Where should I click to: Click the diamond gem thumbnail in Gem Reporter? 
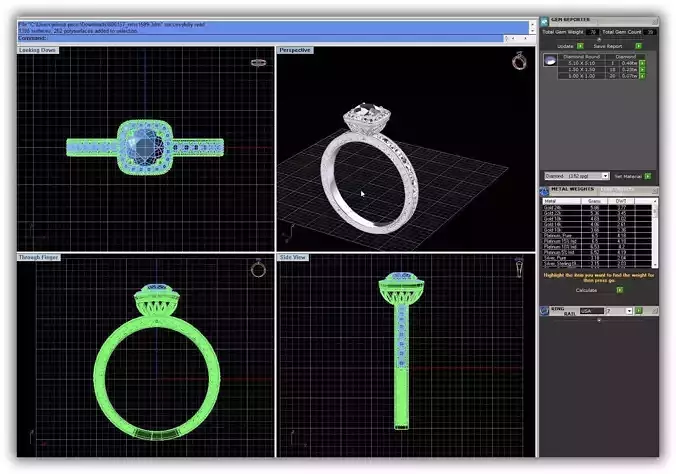(550, 60)
